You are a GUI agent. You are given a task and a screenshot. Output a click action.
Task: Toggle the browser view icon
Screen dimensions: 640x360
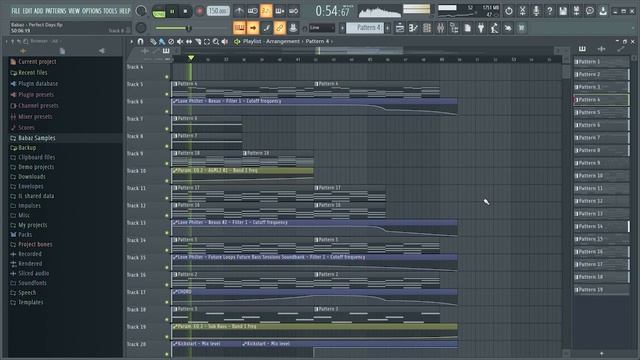pyautogui.click(x=454, y=28)
